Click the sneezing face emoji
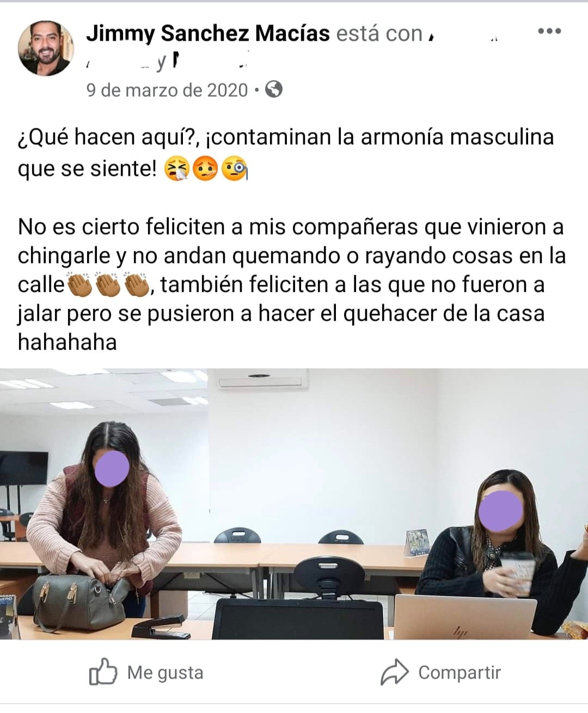Viewport: 588px width, 713px height. click(176, 169)
